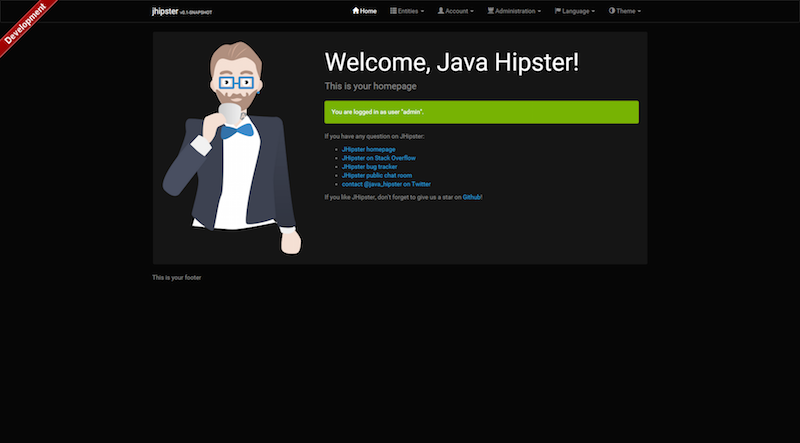Click the Language flag icon
The width and height of the screenshot is (800, 443).
click(x=558, y=11)
